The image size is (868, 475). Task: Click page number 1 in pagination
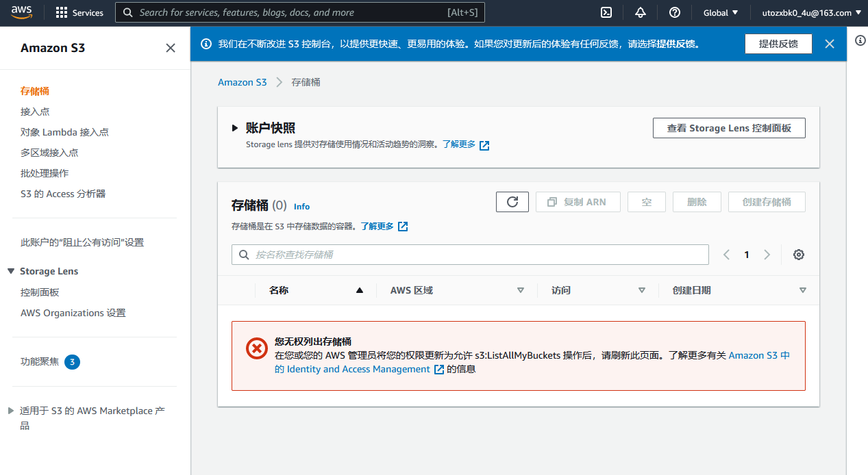pos(747,255)
